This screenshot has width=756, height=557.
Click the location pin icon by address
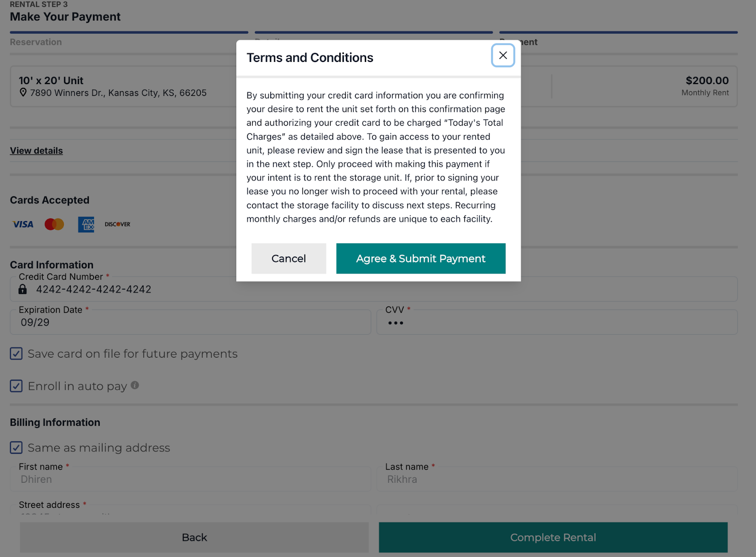pos(23,93)
